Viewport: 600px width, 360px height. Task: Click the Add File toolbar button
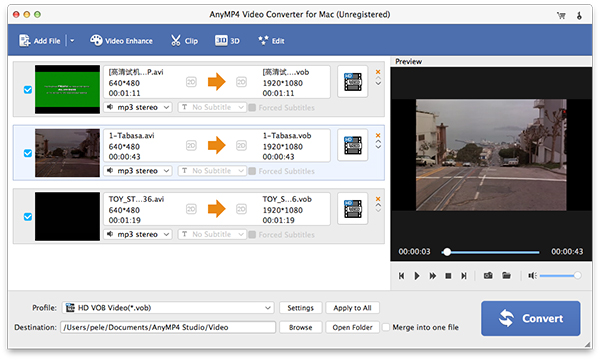coord(40,41)
